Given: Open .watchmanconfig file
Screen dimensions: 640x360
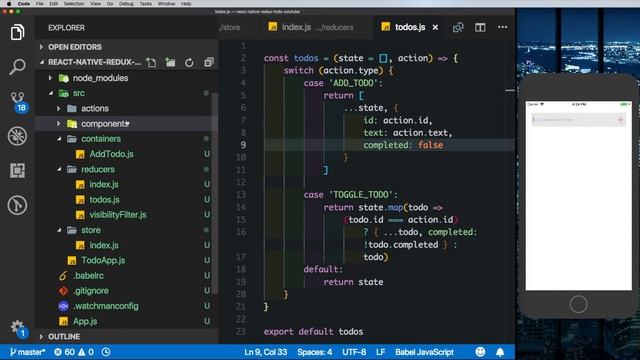Looking at the screenshot, I should (x=106, y=306).
